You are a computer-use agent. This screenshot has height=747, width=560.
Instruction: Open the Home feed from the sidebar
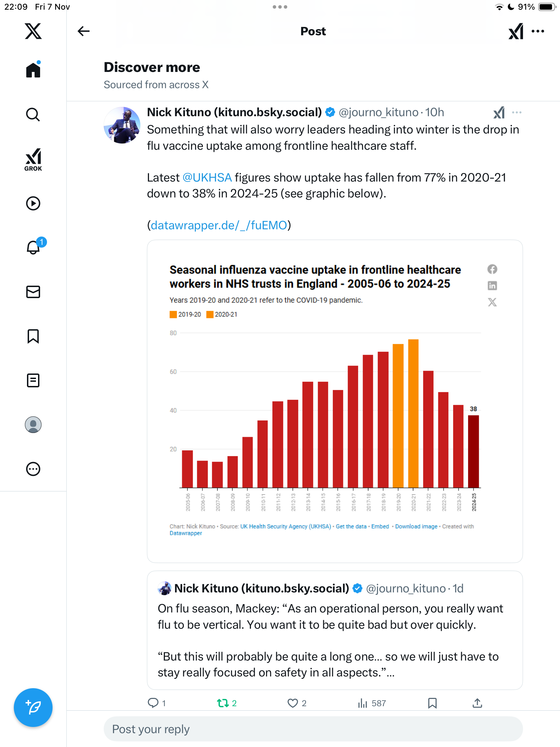33,70
